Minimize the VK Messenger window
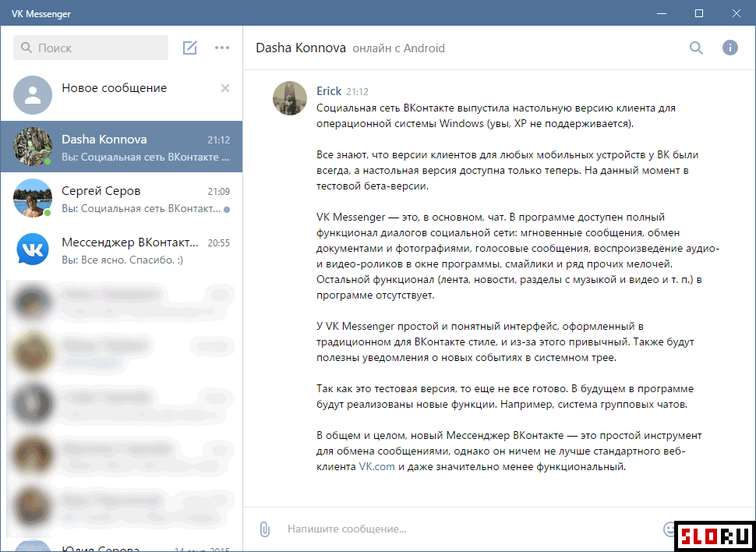Viewport: 756px width, 552px height. 662,13
